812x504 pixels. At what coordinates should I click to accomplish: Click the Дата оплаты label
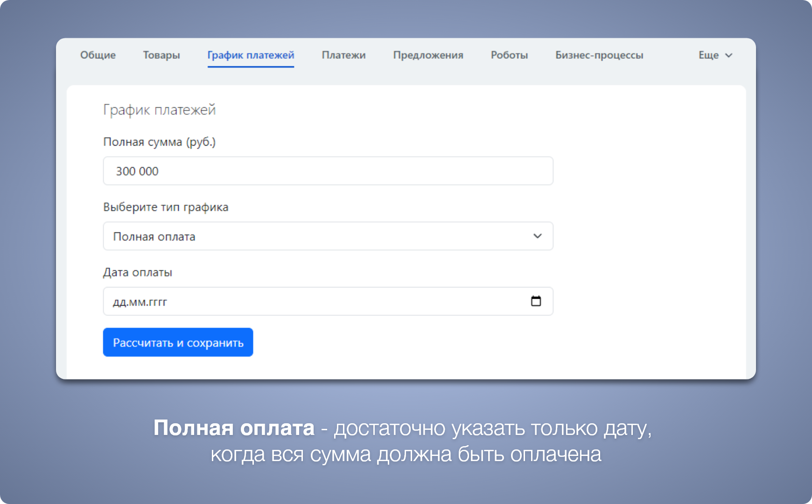138,273
